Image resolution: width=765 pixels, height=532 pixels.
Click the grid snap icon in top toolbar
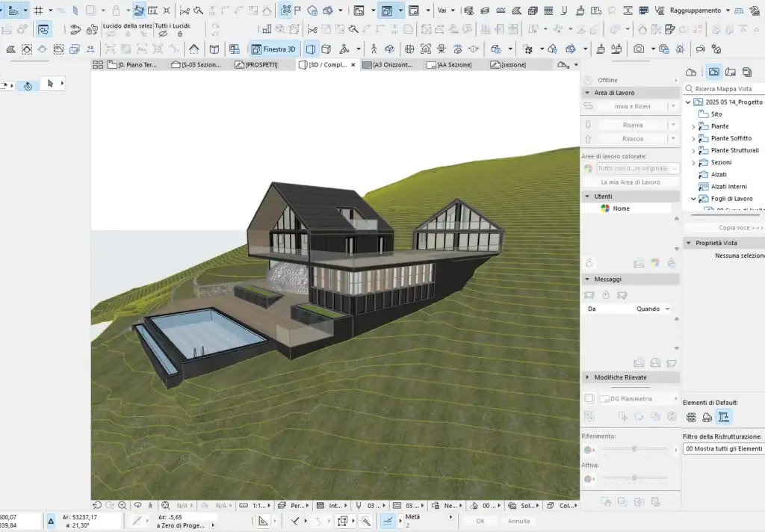pyautogui.click(x=39, y=10)
